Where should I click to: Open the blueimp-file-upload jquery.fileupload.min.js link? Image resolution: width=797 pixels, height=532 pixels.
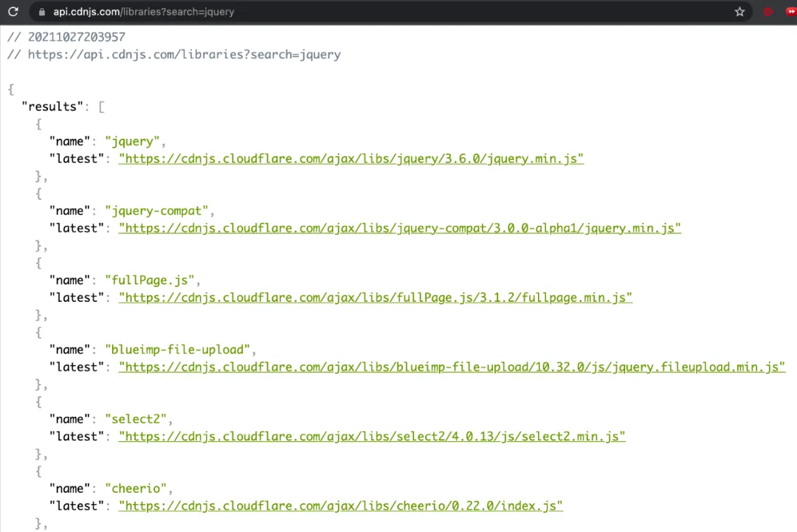(452, 367)
